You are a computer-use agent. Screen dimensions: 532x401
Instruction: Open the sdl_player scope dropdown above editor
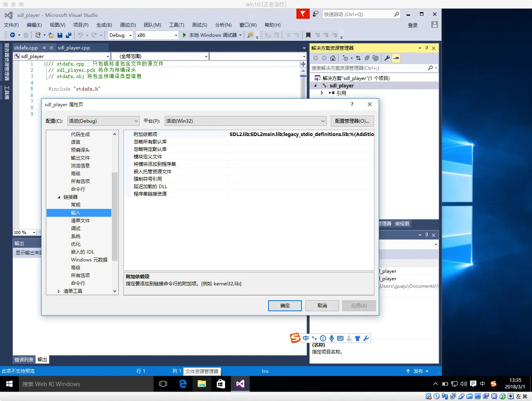point(62,56)
